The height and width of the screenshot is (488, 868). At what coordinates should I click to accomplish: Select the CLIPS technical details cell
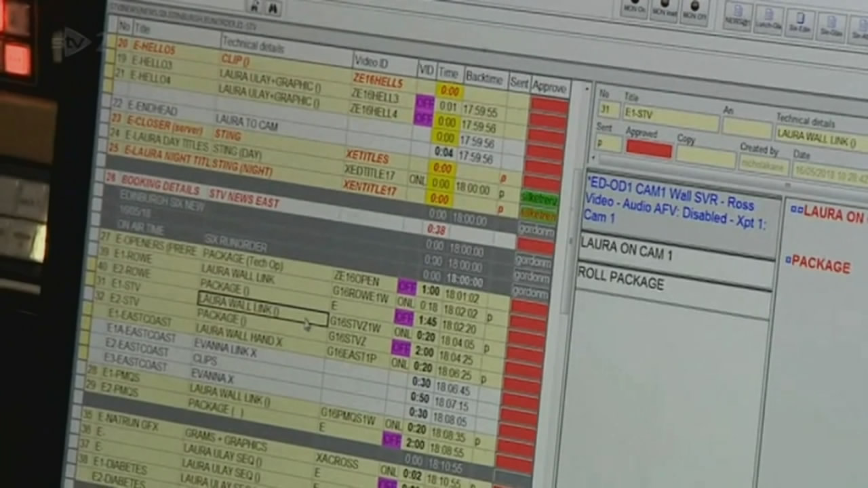pos(205,361)
